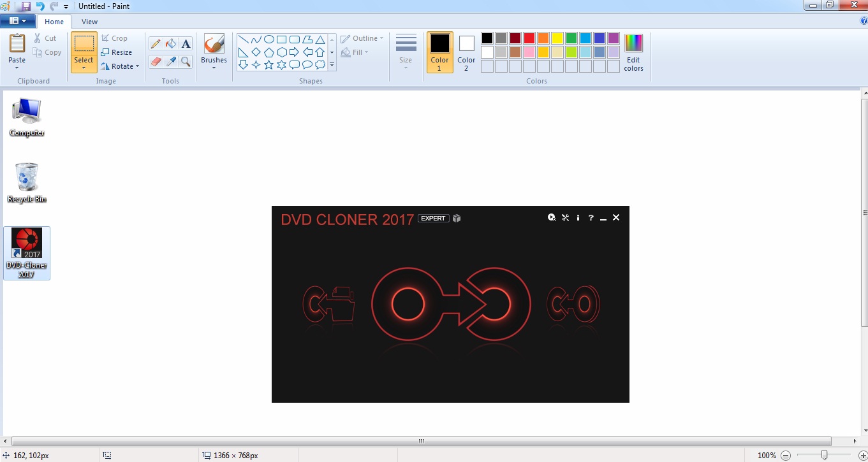Screen dimensions: 868x462
Task: Expand the full Shapes gallery
Action: 332,65
